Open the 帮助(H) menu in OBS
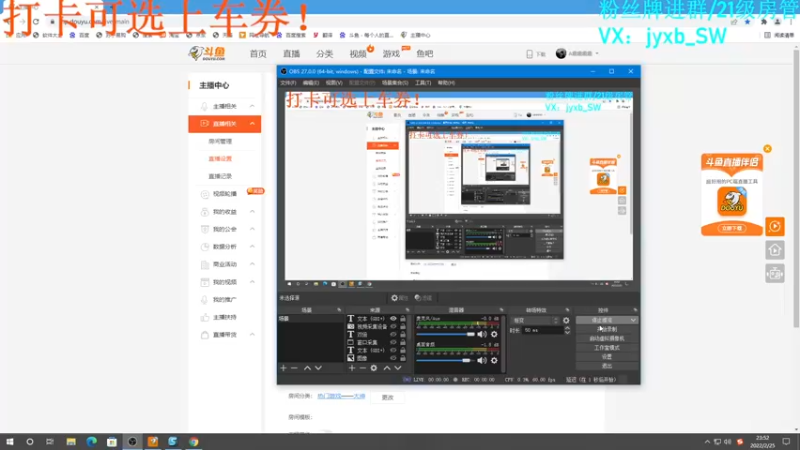800x450 pixels. click(x=446, y=83)
